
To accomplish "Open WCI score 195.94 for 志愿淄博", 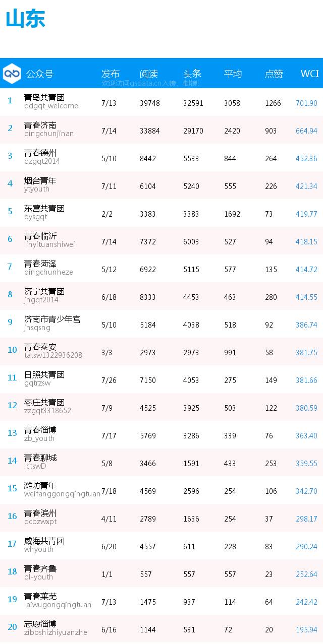I will pyautogui.click(x=306, y=630).
